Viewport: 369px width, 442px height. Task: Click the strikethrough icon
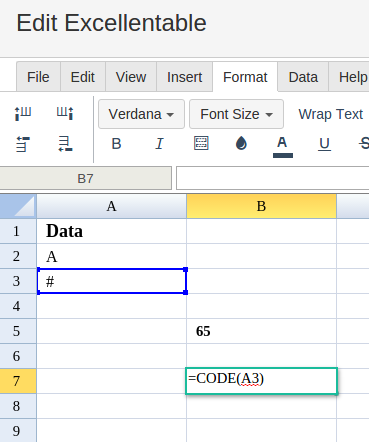pos(364,144)
